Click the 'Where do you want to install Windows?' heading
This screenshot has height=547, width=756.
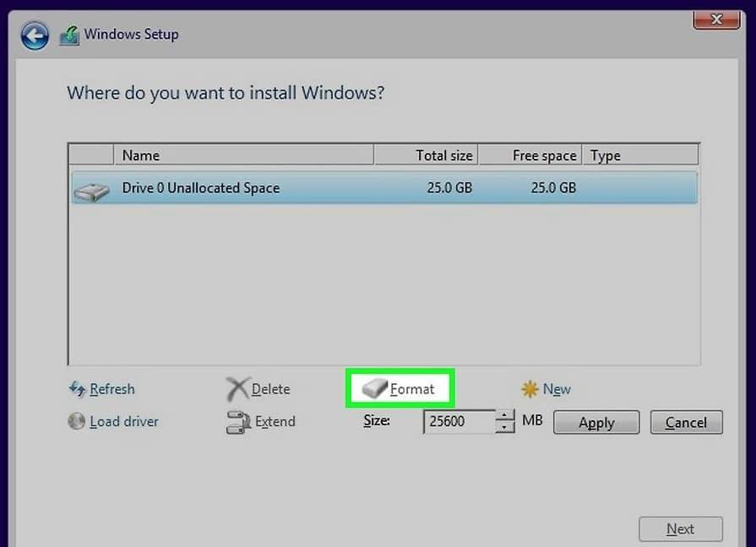(x=226, y=93)
